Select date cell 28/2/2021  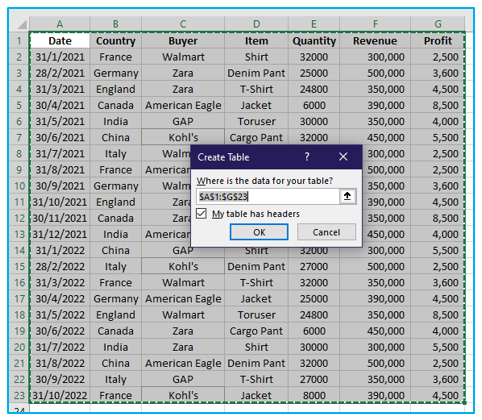(60, 73)
